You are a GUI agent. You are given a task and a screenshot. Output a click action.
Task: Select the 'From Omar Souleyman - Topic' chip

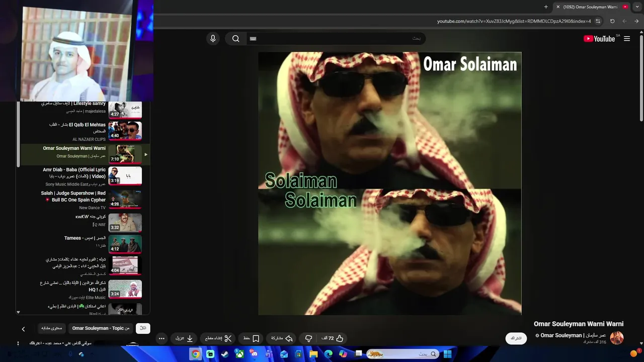pos(101,328)
